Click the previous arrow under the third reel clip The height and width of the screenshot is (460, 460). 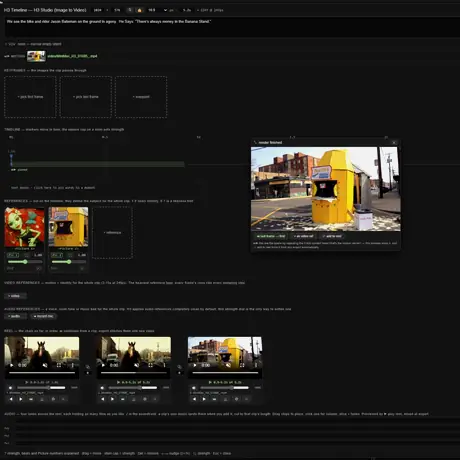[x=194, y=399]
